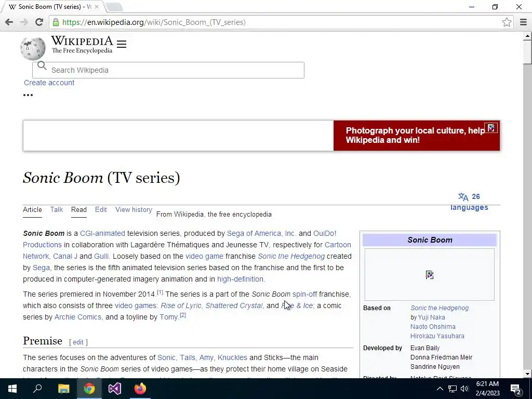Open the Chrome menu hamburger icon
The width and height of the screenshot is (532, 399).
click(523, 22)
